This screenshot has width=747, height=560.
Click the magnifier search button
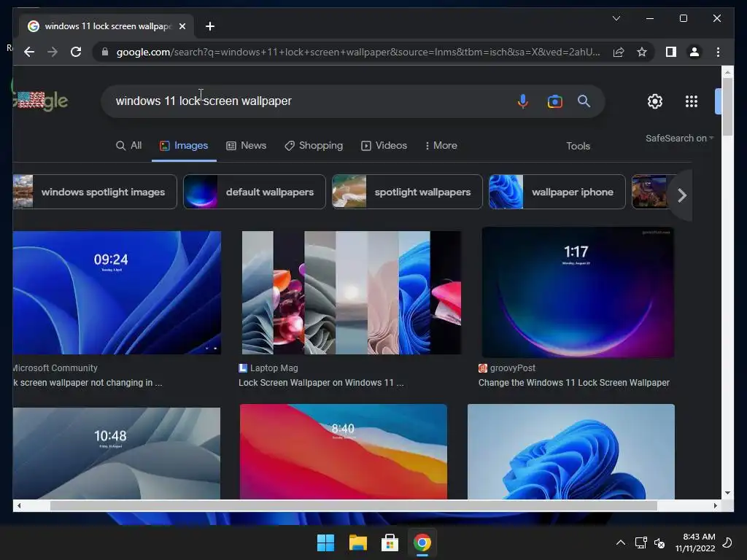(x=584, y=101)
